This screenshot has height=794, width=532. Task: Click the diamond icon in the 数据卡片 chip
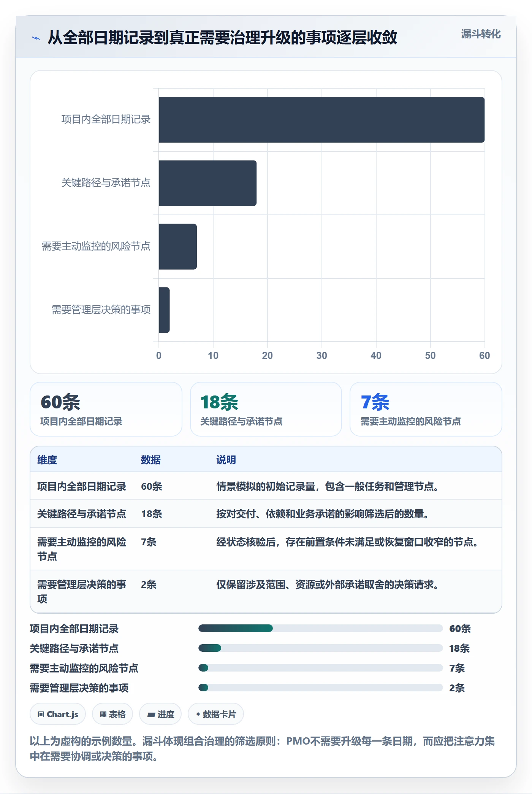pyautogui.click(x=198, y=714)
